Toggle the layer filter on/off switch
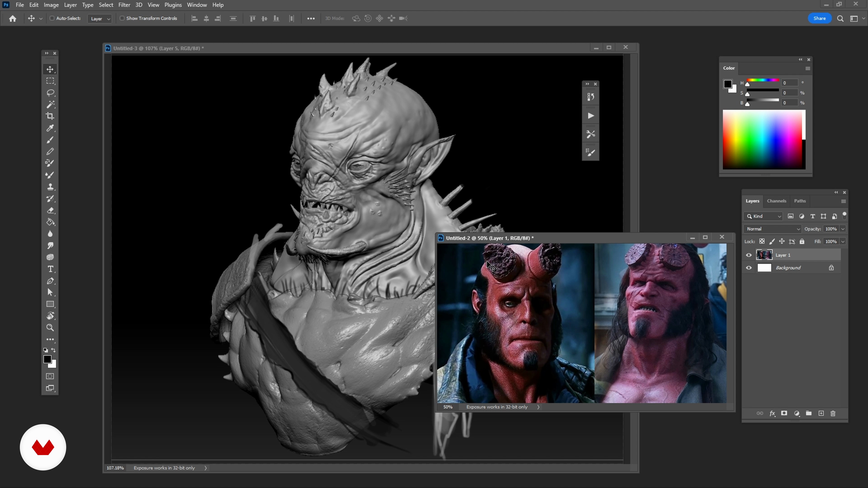 click(x=844, y=215)
